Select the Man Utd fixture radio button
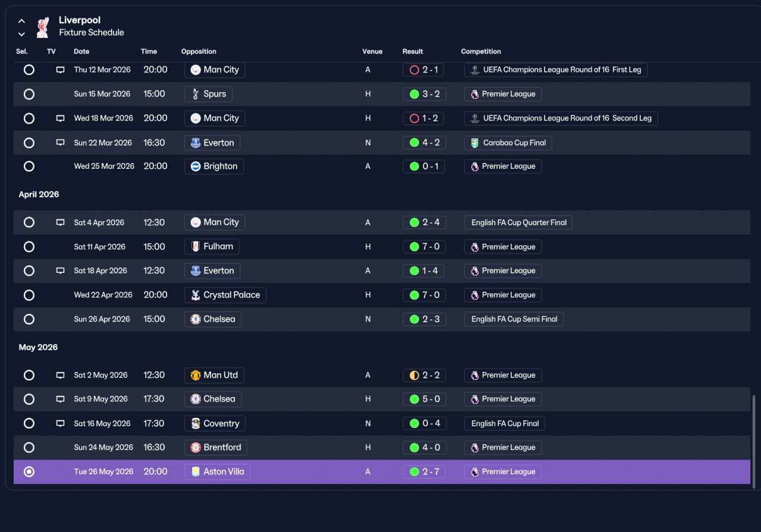The image size is (761, 532). [x=29, y=375]
